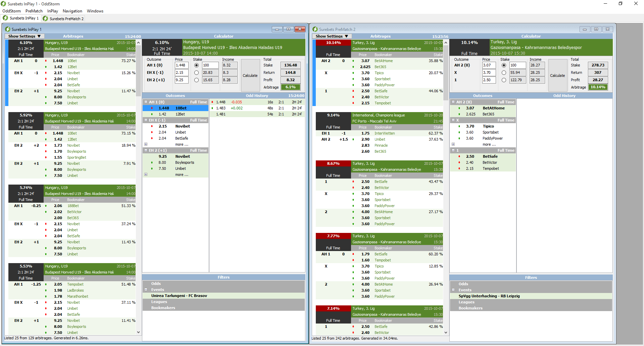Screen dimensions: 644x346
Task: Open Show Settings dropdown in InPlay window
Action: click(x=24, y=36)
